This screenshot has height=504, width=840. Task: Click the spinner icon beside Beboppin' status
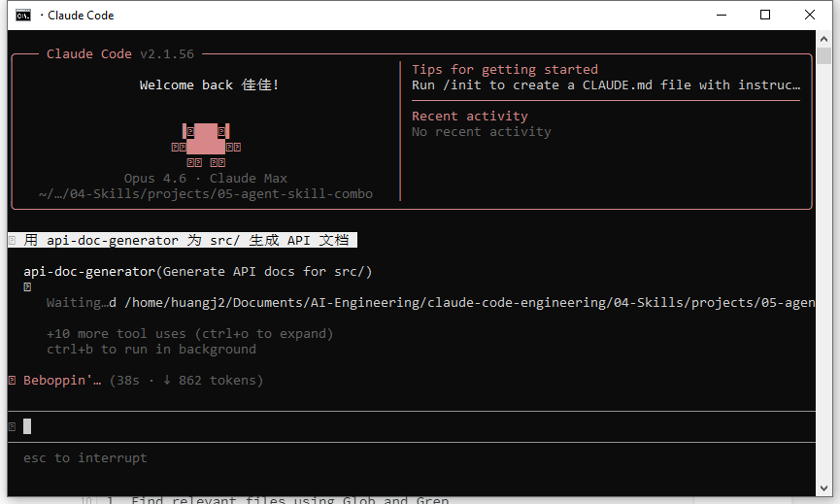pyautogui.click(x=12, y=380)
